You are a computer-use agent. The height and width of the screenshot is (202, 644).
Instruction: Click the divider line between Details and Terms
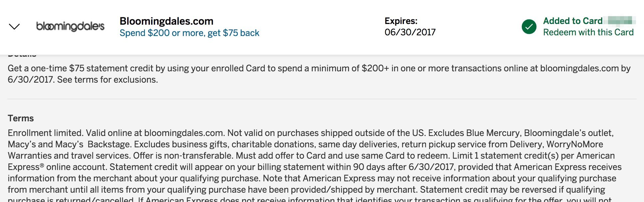322,99
